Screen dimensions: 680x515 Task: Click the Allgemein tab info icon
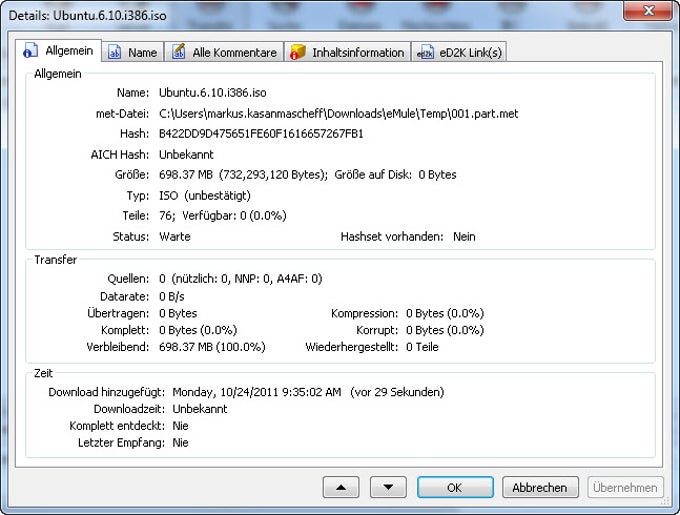coord(31,51)
